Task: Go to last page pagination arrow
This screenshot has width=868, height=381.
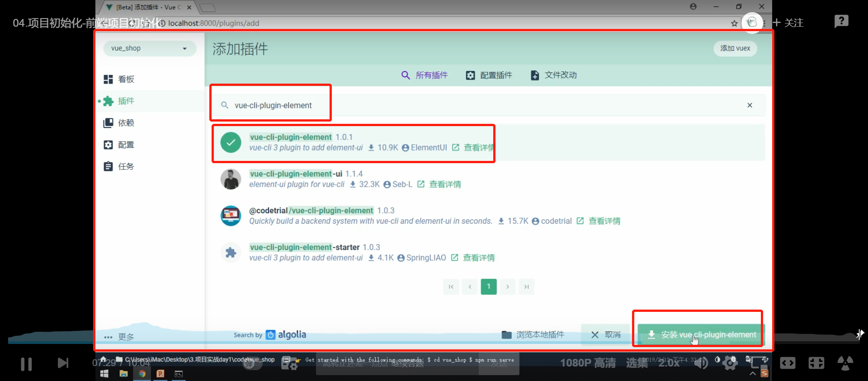Action: [527, 287]
